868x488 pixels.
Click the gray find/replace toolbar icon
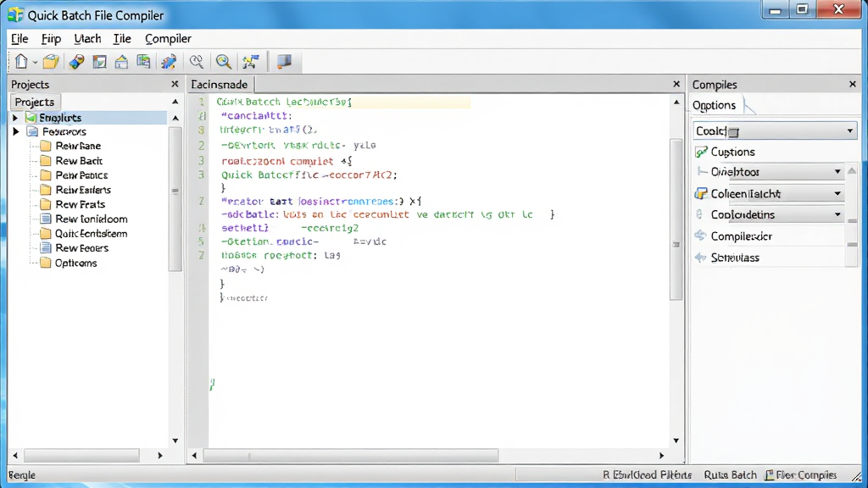pos(197,61)
